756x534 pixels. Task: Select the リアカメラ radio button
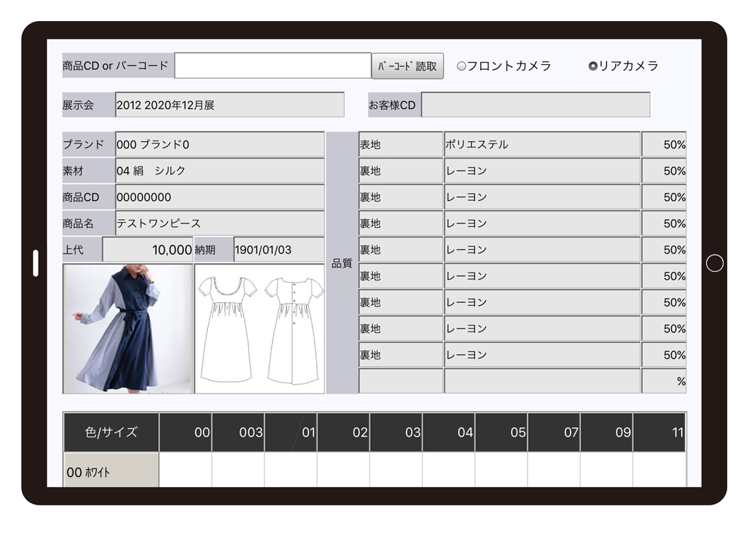pyautogui.click(x=593, y=66)
